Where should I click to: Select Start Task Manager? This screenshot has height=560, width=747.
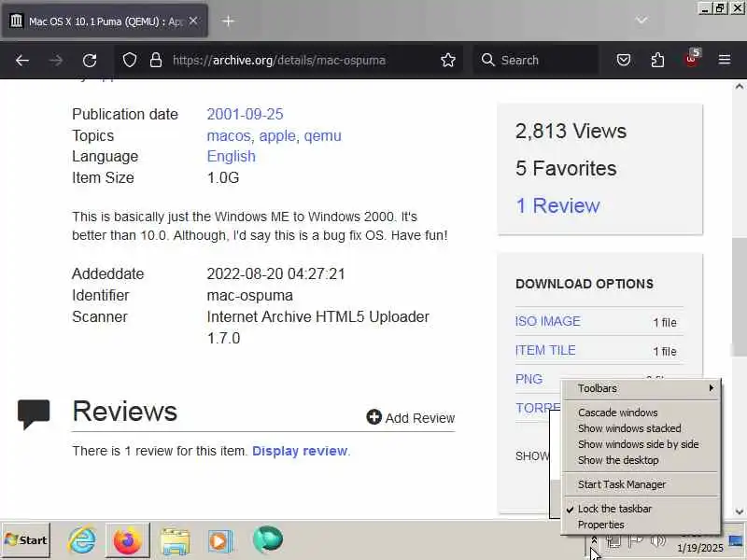[641, 484]
